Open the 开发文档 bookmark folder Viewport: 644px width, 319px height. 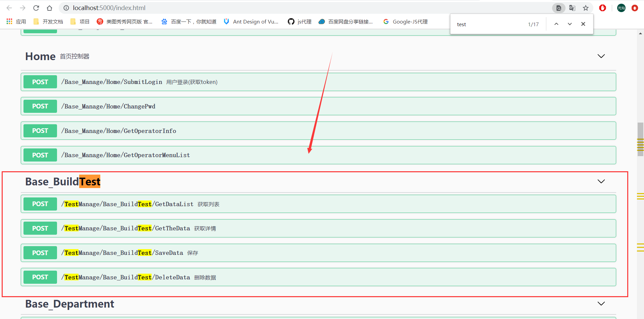point(48,21)
